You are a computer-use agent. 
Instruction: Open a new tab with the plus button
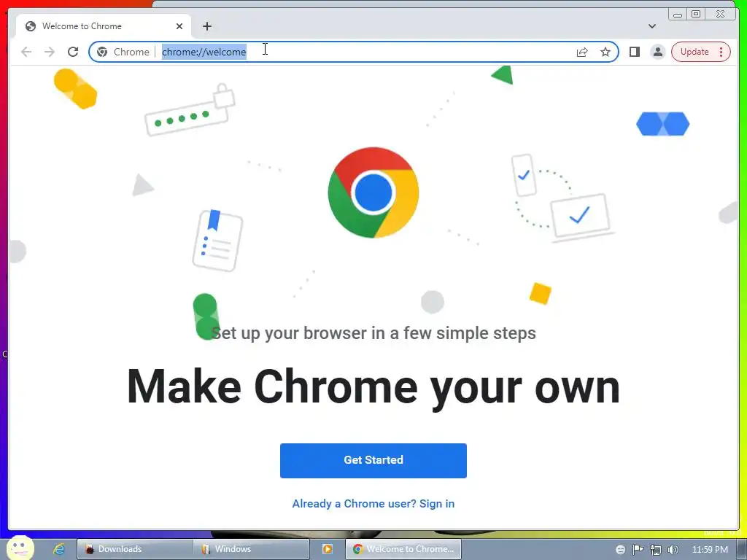[206, 26]
